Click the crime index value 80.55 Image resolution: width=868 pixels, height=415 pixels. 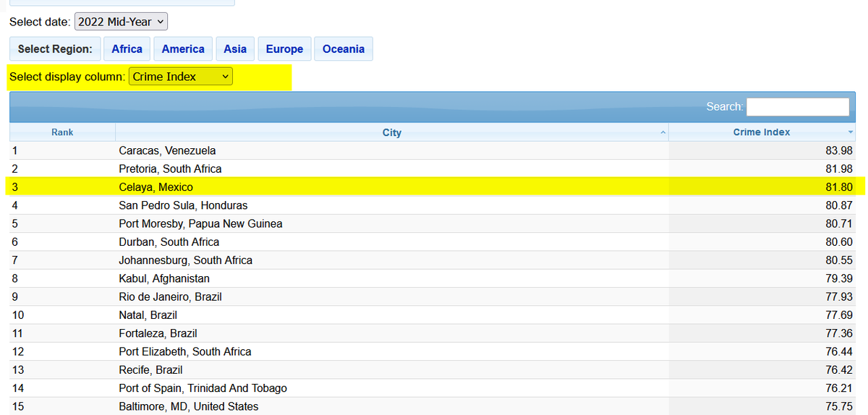838,260
